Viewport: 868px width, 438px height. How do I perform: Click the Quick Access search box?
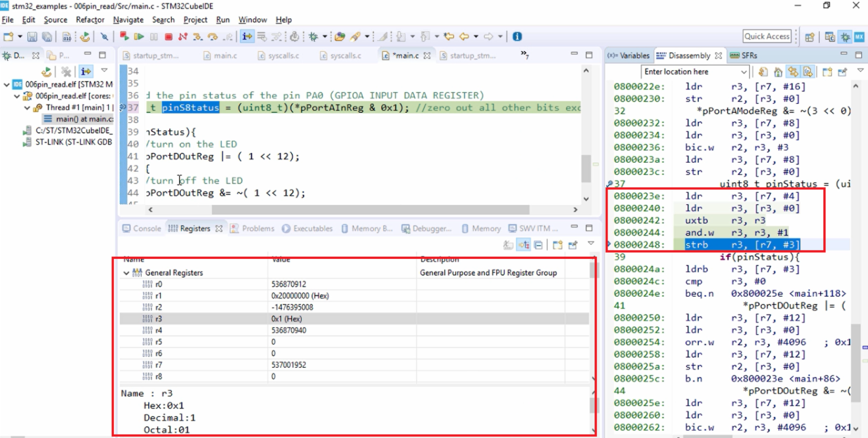pyautogui.click(x=767, y=36)
